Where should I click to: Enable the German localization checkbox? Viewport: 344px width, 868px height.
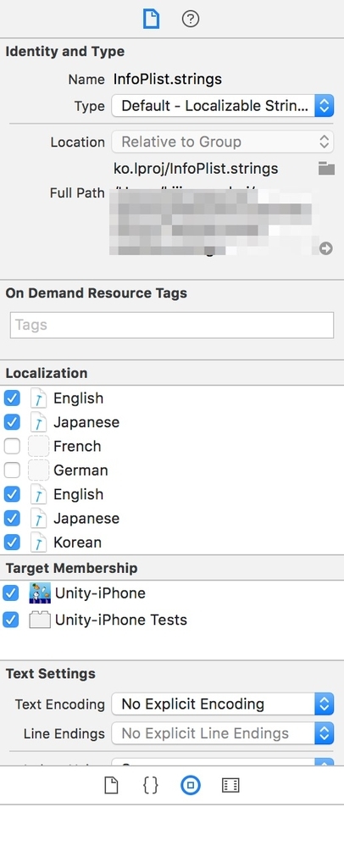(12, 470)
